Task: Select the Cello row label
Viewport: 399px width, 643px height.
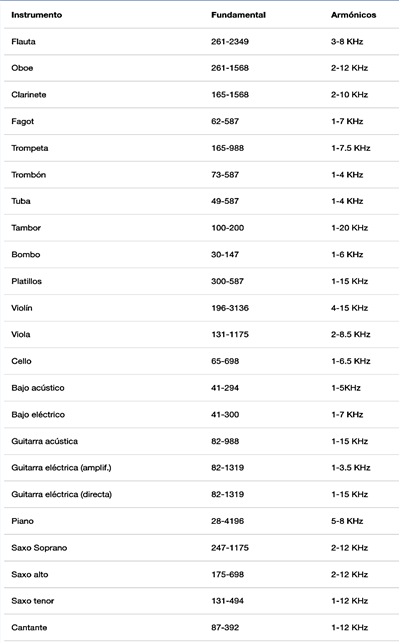Action: point(21,361)
